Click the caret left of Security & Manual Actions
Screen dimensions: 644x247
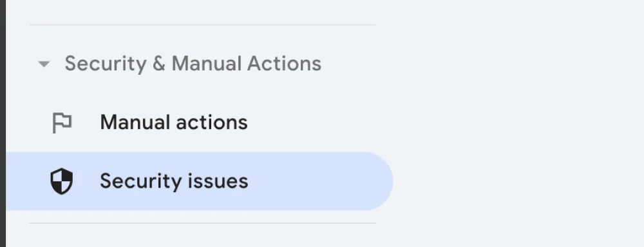tap(44, 64)
